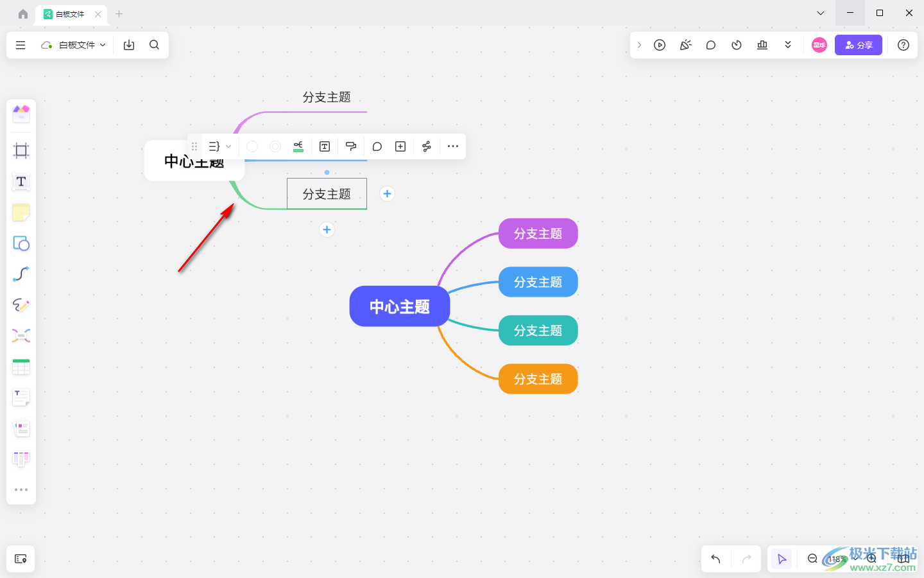
Task: Undo the last action
Action: click(x=716, y=559)
